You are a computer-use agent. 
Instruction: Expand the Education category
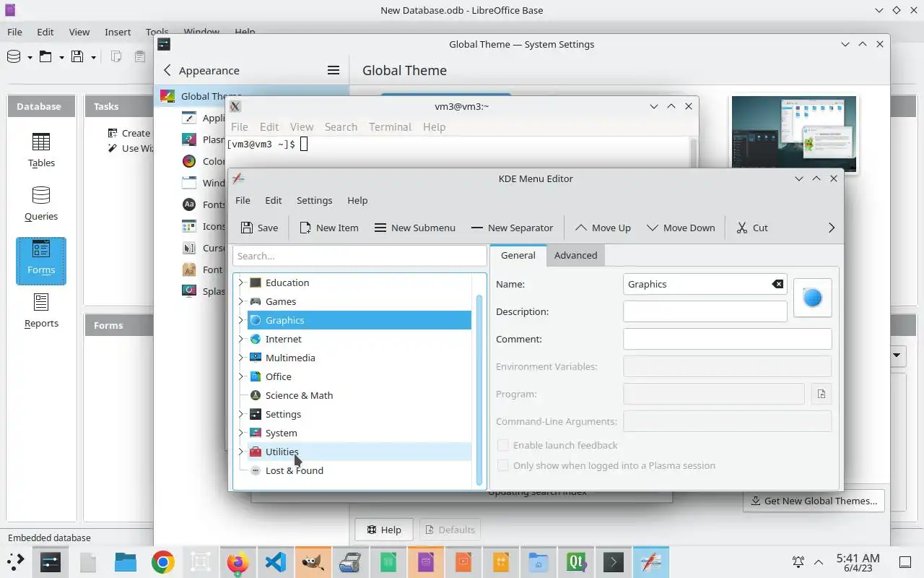click(241, 282)
